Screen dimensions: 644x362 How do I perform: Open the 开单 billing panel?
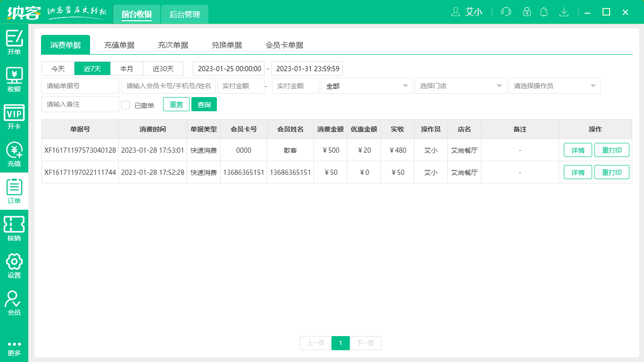pos(14,42)
